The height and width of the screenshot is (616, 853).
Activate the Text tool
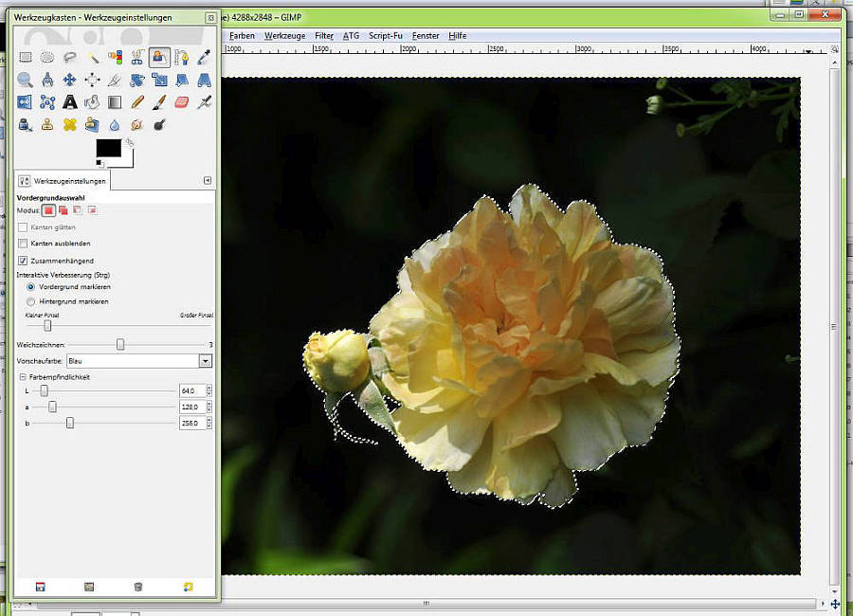(x=70, y=102)
